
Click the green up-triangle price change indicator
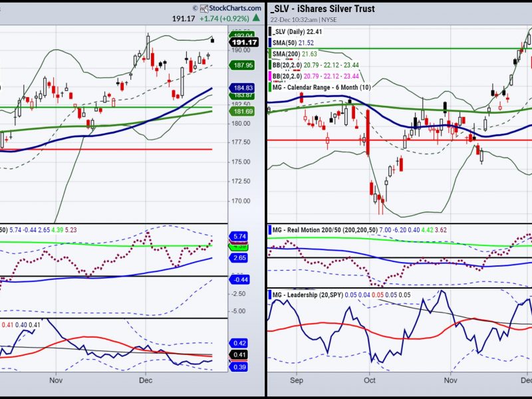click(x=257, y=18)
